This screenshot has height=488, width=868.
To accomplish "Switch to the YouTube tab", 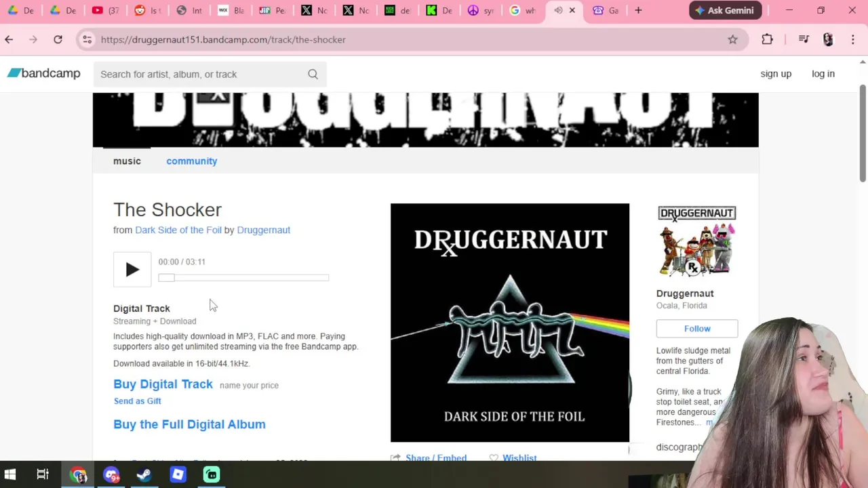I will tap(106, 10).
